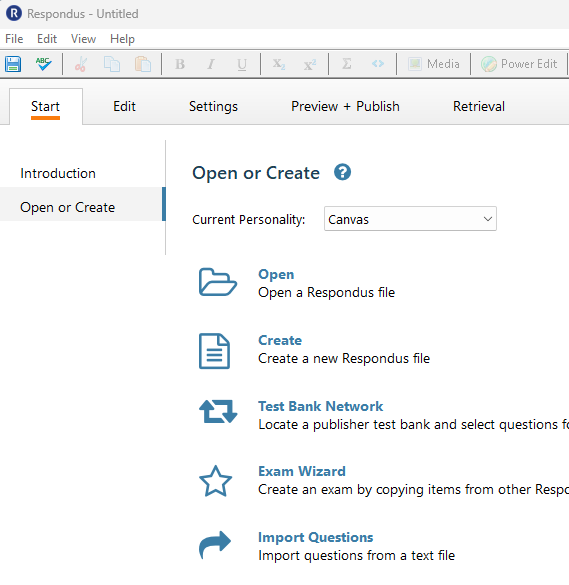Toggle Bold formatting in the toolbar
Viewport: 569px width, 585px height.
click(180, 64)
